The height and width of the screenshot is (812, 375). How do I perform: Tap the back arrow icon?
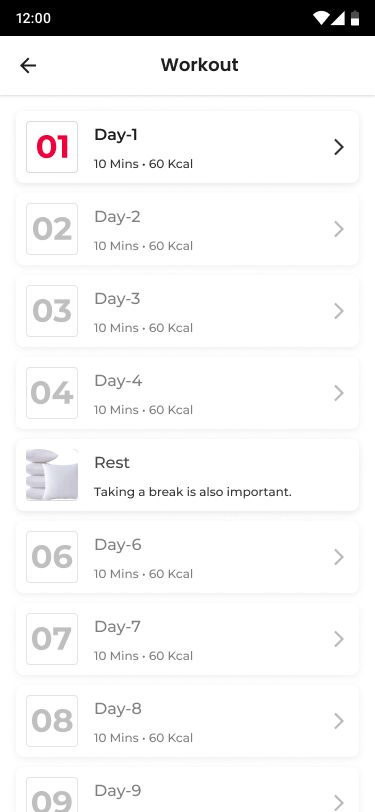tap(28, 65)
